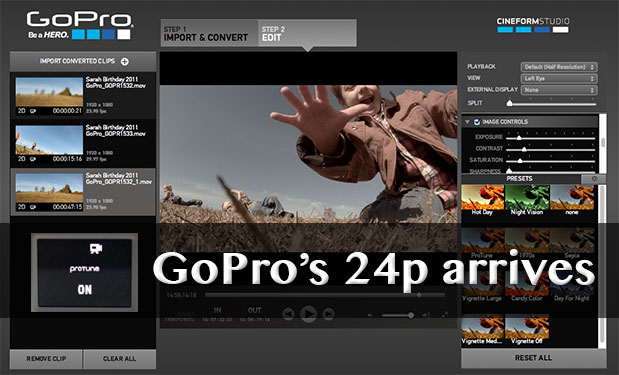
Task: Click the Protune ON display
Action: pos(84,272)
